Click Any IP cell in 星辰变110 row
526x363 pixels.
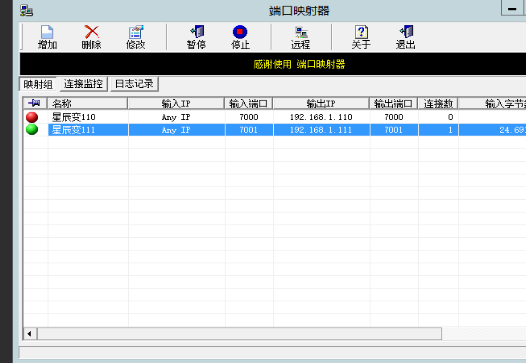pos(176,117)
